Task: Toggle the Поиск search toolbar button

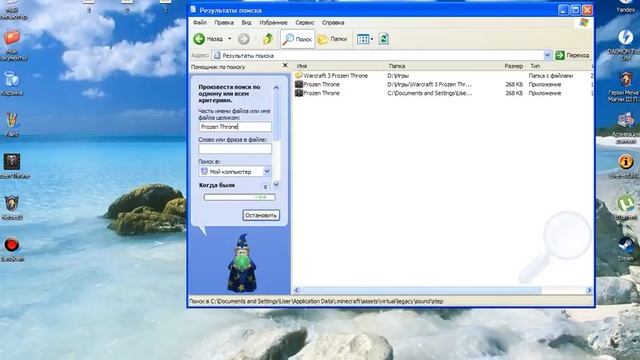Action: tap(298, 39)
